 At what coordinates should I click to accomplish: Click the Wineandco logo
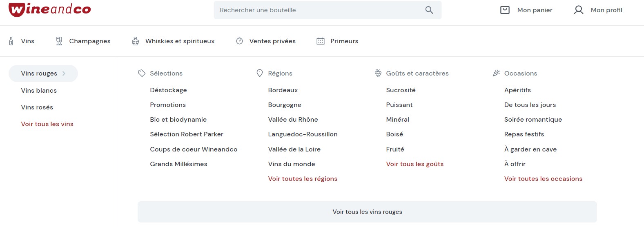pos(50,9)
